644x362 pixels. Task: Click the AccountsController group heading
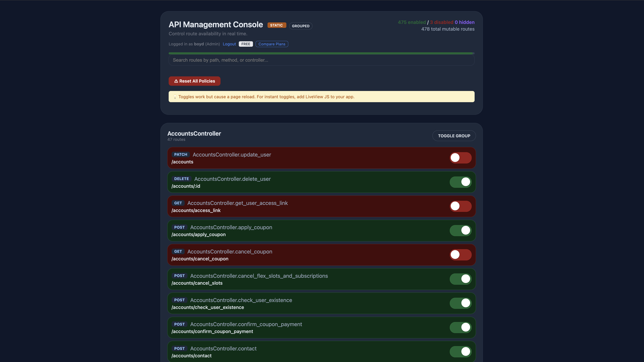point(194,133)
